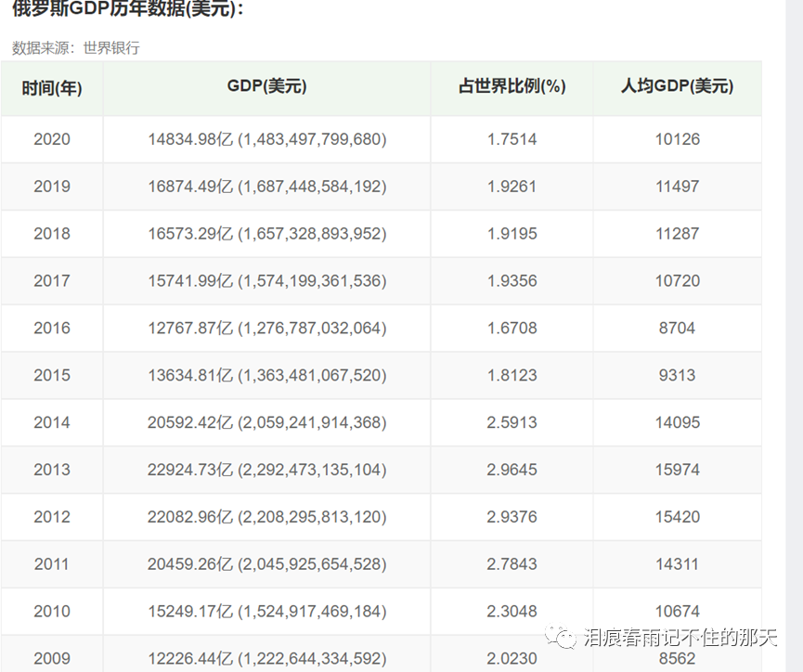Viewport: 803px width, 672px height.
Task: Click world share value 2.3048
Action: [512, 611]
